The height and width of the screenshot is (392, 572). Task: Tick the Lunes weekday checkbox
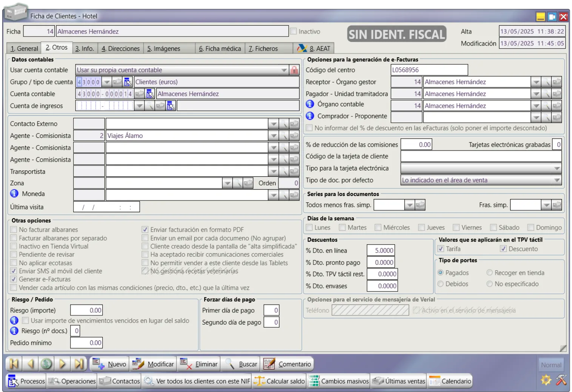(x=309, y=228)
